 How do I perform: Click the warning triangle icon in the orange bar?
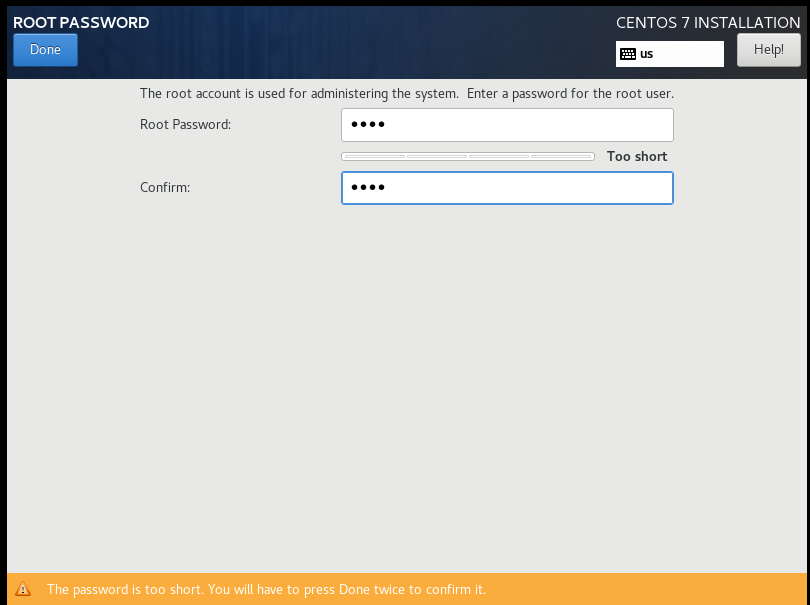pos(23,588)
